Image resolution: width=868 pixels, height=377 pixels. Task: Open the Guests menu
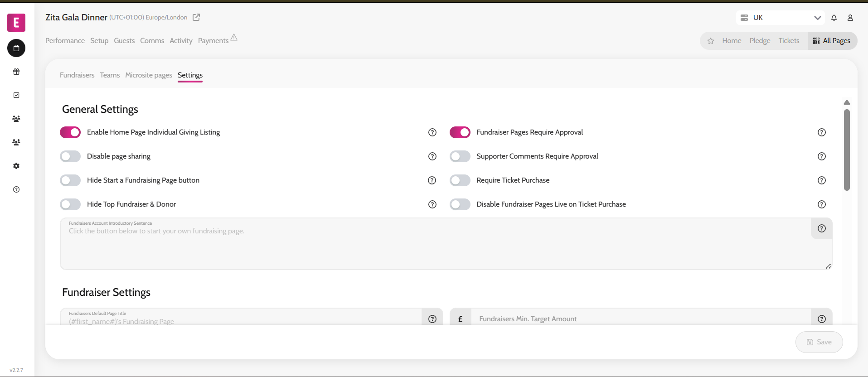124,41
